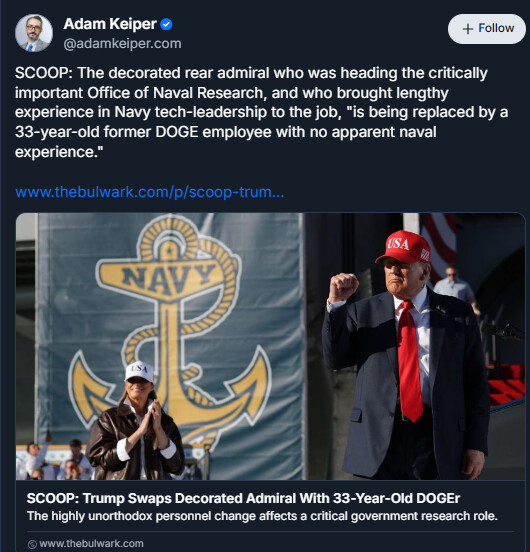Open the thebulwark.com/p/scoop-trum… blue link
This screenshot has width=530, height=552.
pos(150,192)
